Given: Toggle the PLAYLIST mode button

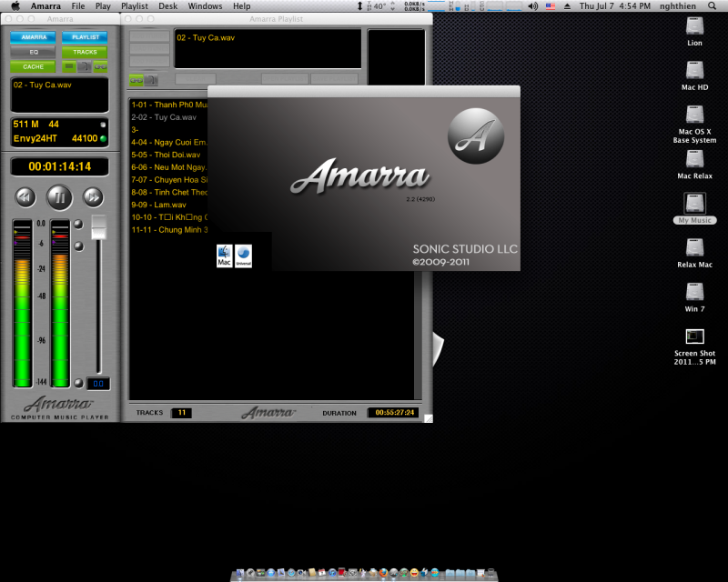Looking at the screenshot, I should (x=85, y=36).
